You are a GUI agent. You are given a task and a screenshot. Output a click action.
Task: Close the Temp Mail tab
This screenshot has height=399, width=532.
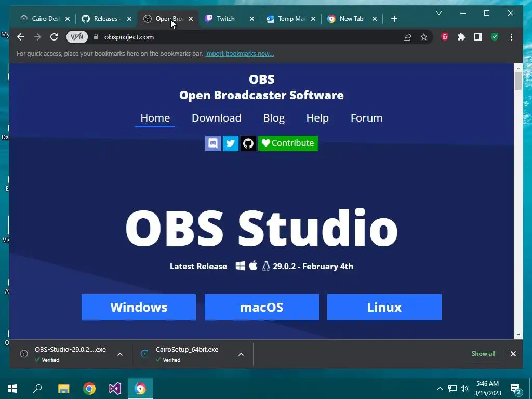pos(313,19)
